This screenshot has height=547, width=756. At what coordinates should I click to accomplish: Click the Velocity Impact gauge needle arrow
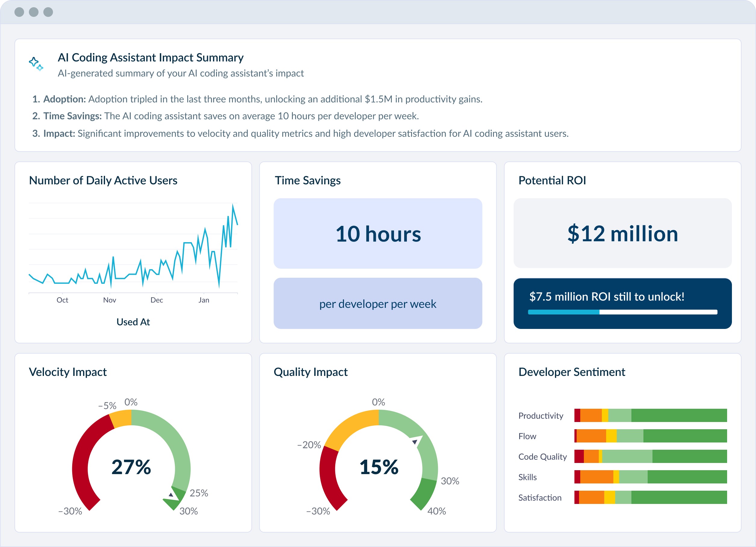[x=171, y=495]
